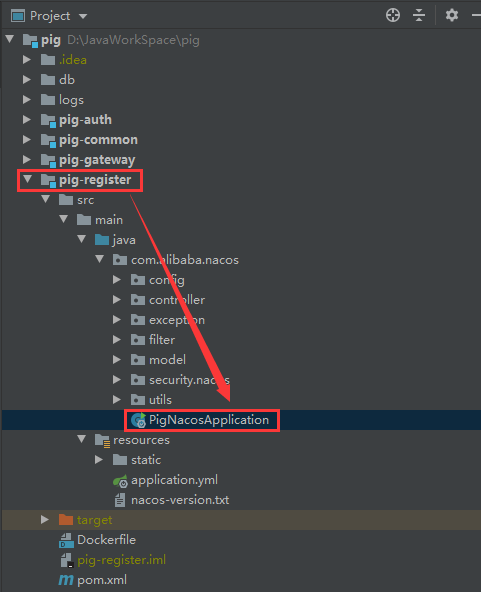This screenshot has height=592, width=481.
Task: Click the pig-gateway module icon
Action: coord(48,160)
